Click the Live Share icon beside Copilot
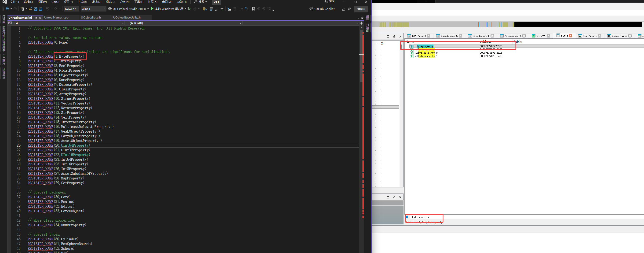The image size is (644, 253). pos(343,9)
